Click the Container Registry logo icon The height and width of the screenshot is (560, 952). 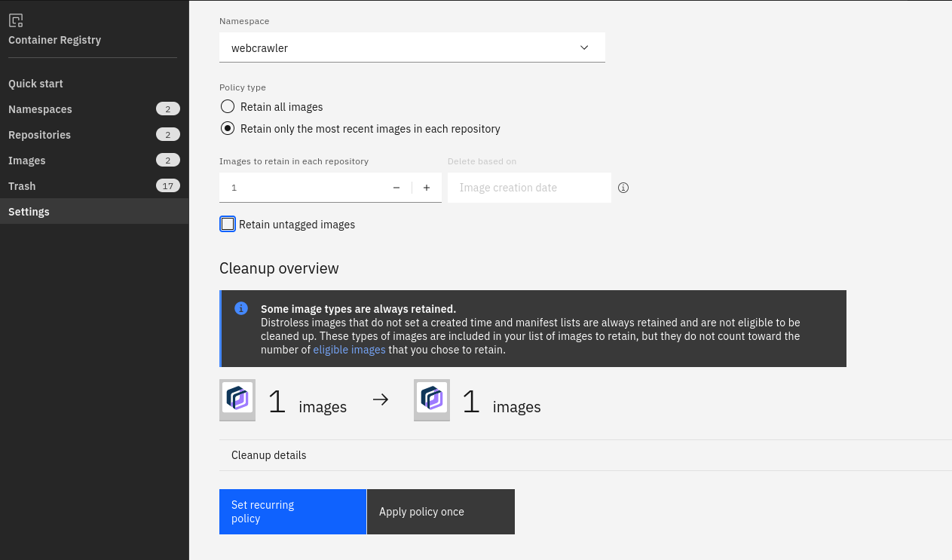[16, 20]
